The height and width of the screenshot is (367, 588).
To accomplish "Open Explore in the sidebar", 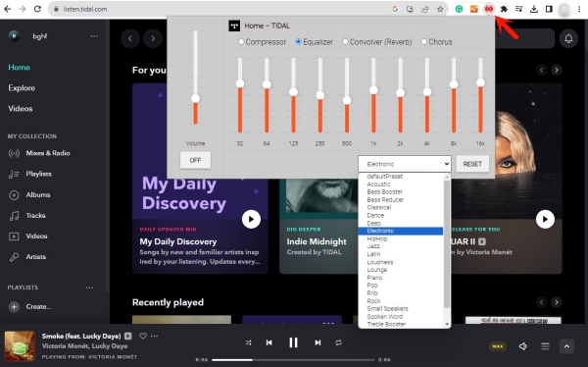I will point(22,88).
